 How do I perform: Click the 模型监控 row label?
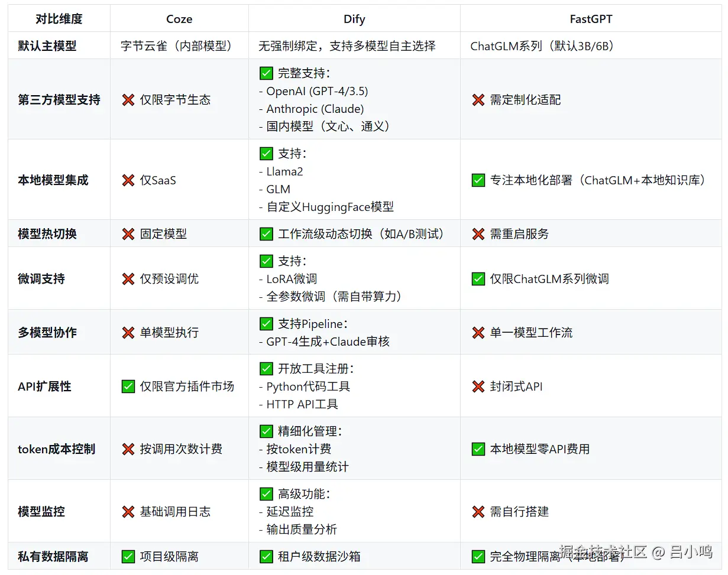tap(41, 512)
